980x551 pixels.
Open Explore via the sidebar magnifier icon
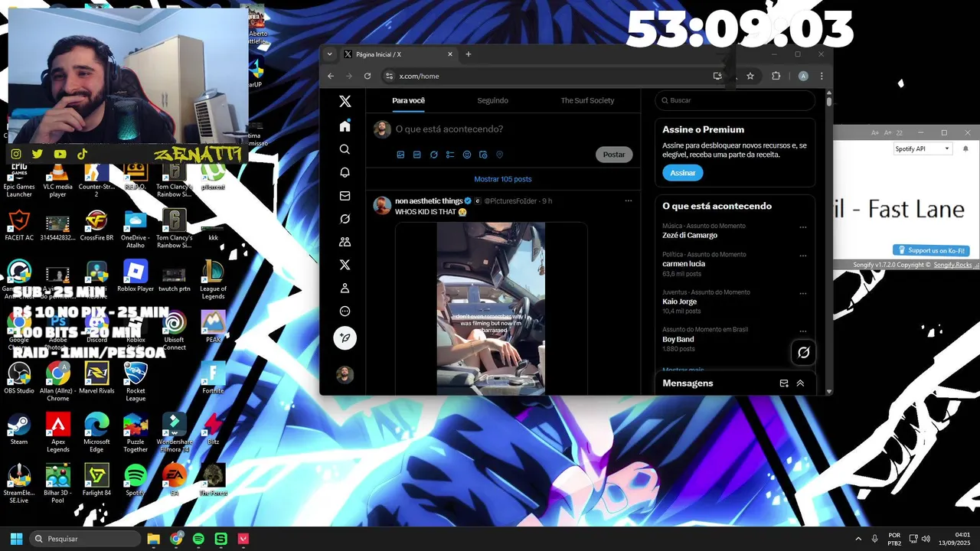pyautogui.click(x=345, y=149)
